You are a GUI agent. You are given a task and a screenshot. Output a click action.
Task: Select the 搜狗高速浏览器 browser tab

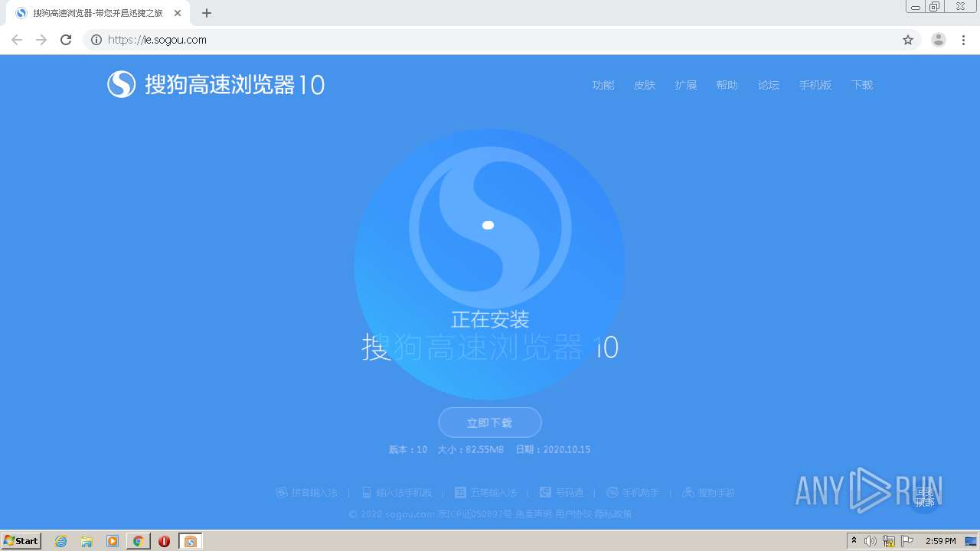98,13
